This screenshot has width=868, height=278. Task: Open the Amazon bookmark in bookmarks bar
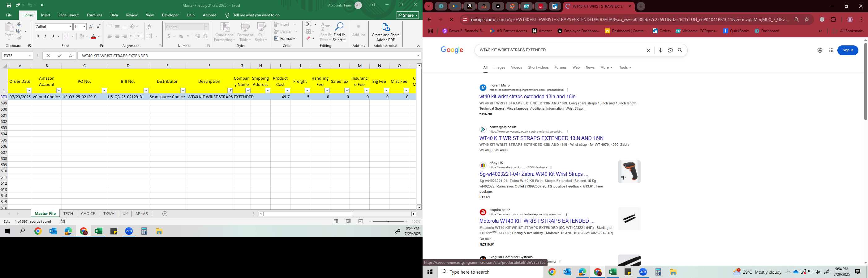point(542,31)
